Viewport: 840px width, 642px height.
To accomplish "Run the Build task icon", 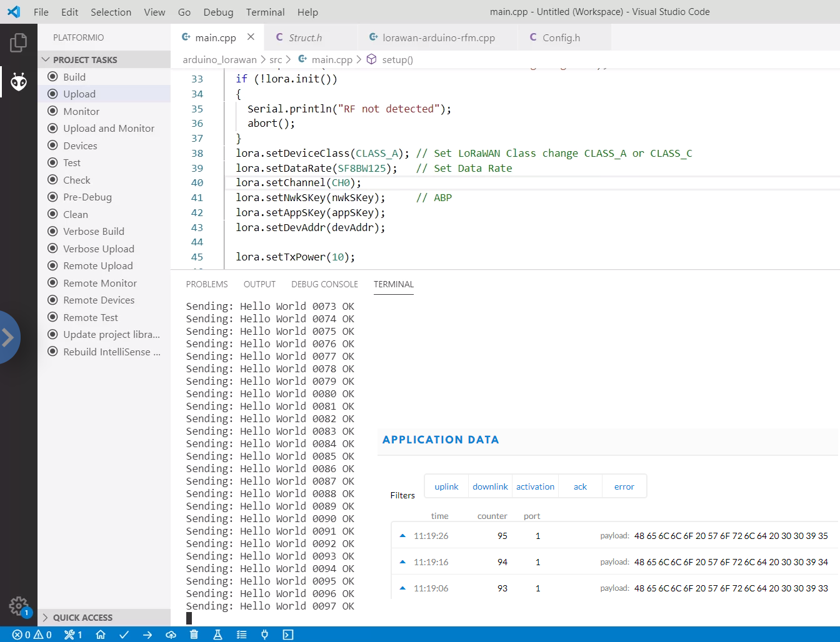I will 52,77.
